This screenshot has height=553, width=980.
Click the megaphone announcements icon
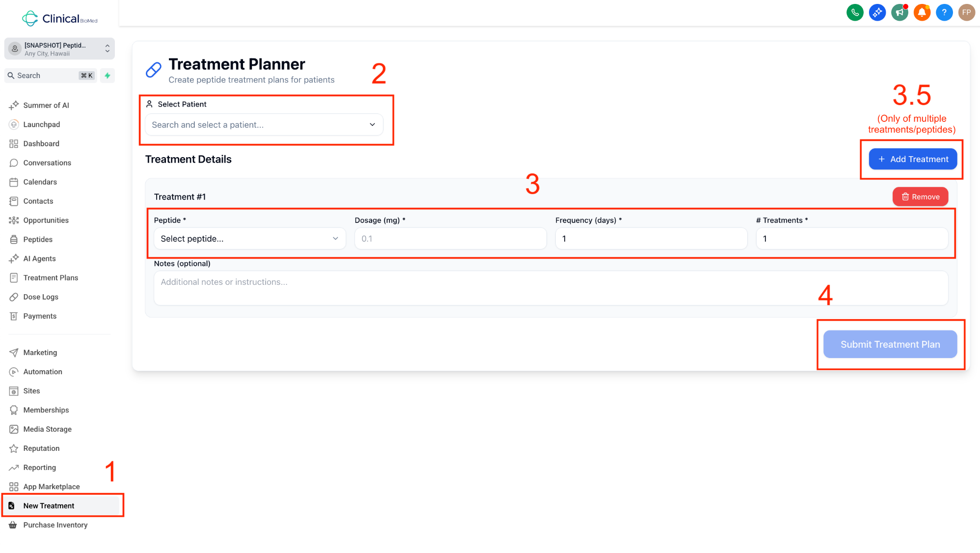pos(899,13)
